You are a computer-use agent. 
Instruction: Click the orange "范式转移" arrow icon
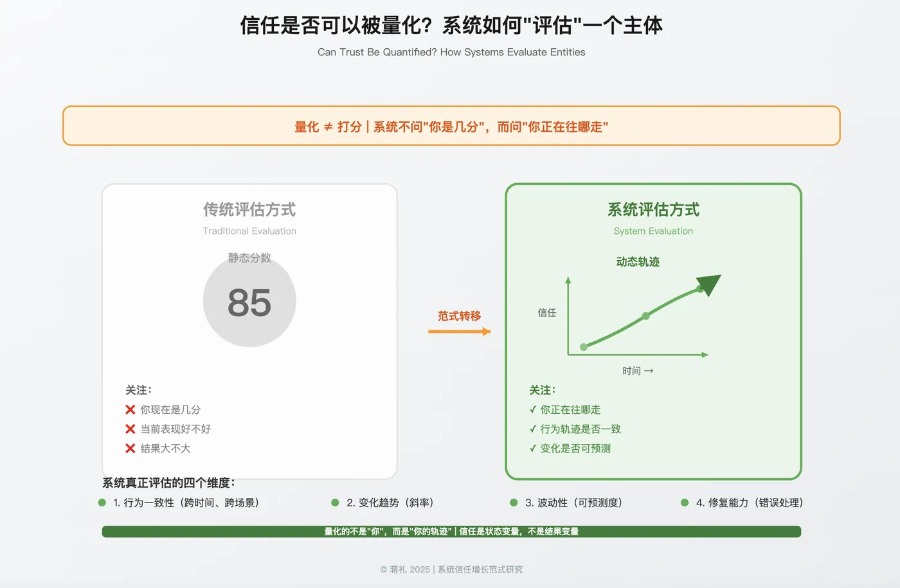tap(459, 330)
